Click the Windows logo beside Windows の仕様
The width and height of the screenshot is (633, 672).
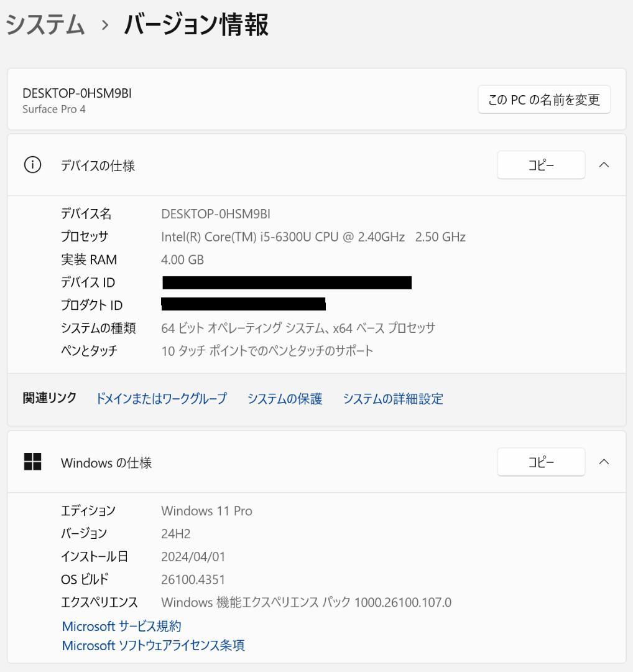(x=32, y=462)
